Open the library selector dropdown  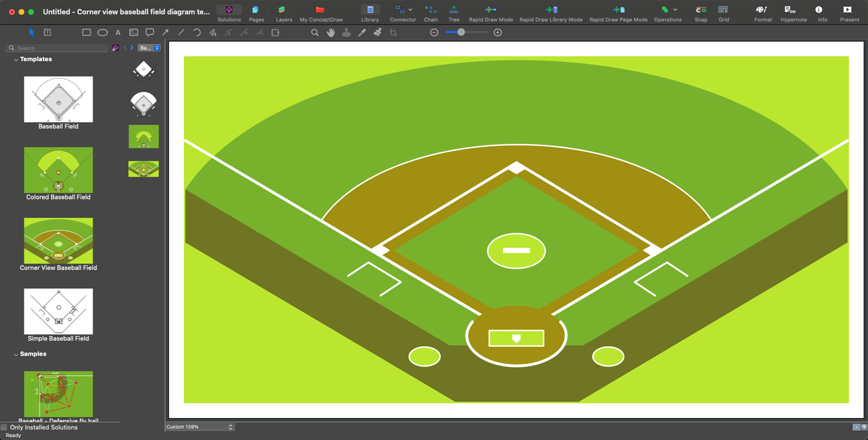149,48
